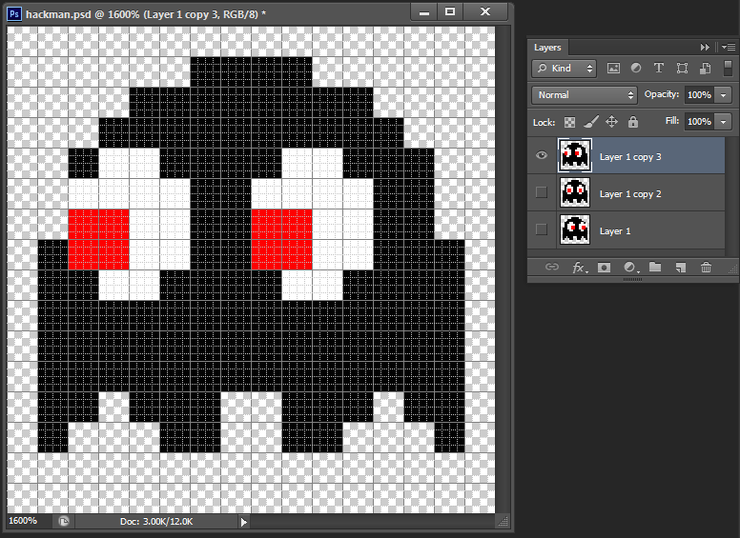Image resolution: width=740 pixels, height=538 pixels.
Task: Hide the Layer 1 copy 3 layer
Action: (541, 155)
